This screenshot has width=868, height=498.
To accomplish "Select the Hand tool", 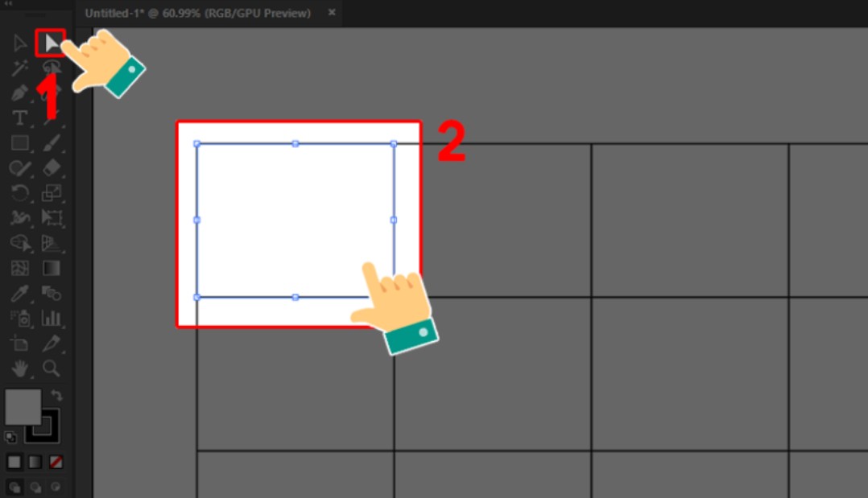I will [x=20, y=368].
